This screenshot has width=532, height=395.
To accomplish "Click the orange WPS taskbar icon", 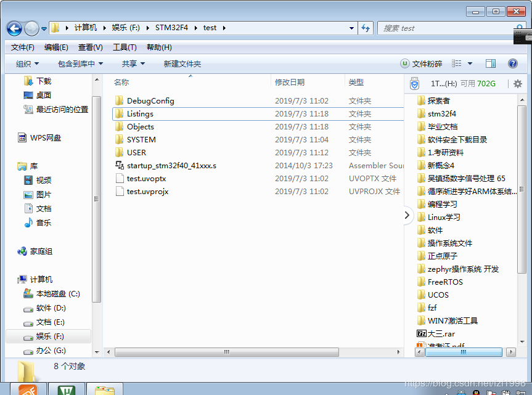I will pos(28,389).
